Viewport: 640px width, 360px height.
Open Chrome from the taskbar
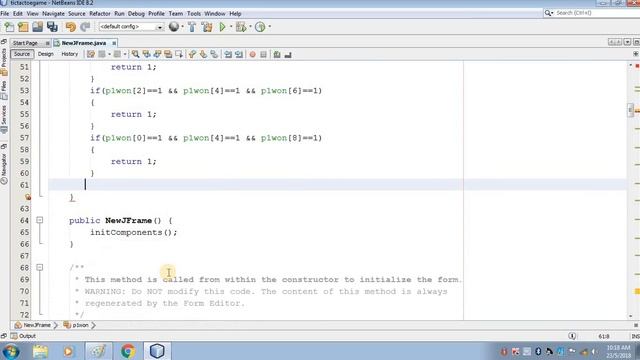tap(128, 351)
